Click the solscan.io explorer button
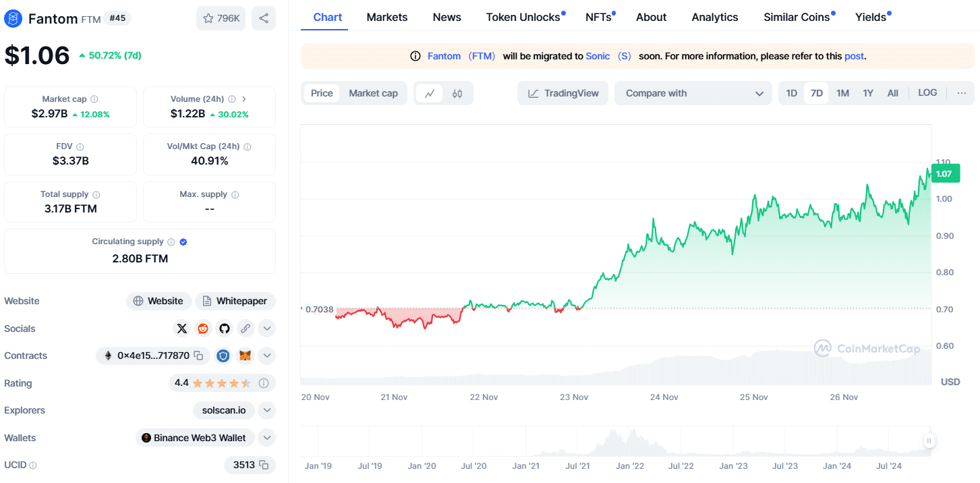980x483 pixels. [x=224, y=410]
